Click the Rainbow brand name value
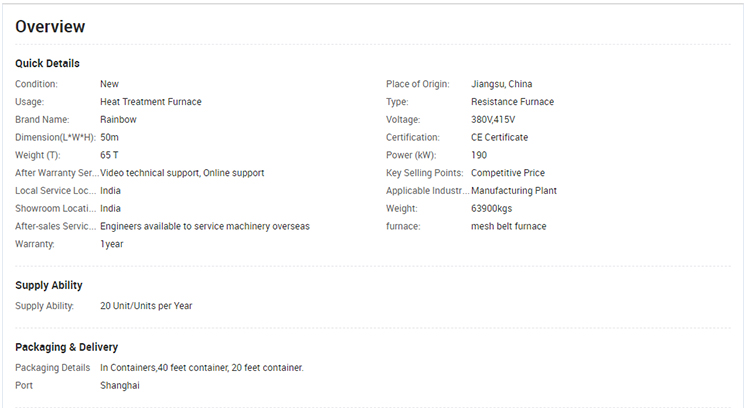Image resolution: width=750 pixels, height=410 pixels. [118, 120]
